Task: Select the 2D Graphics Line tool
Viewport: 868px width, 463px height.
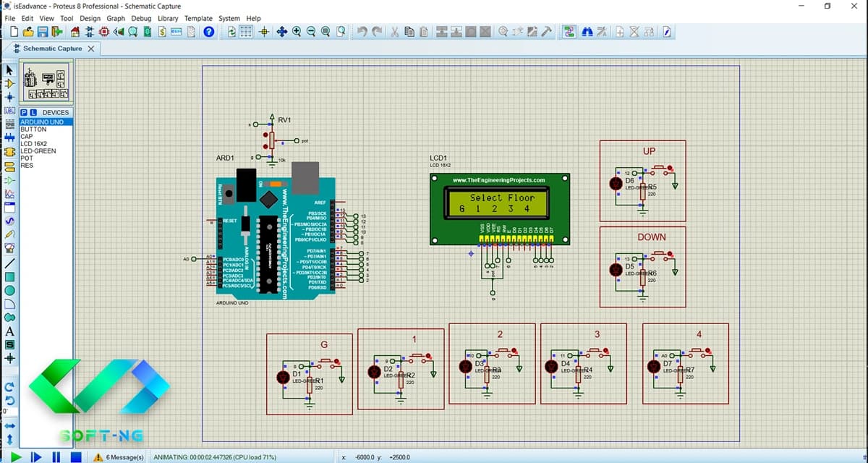Action: click(9, 262)
